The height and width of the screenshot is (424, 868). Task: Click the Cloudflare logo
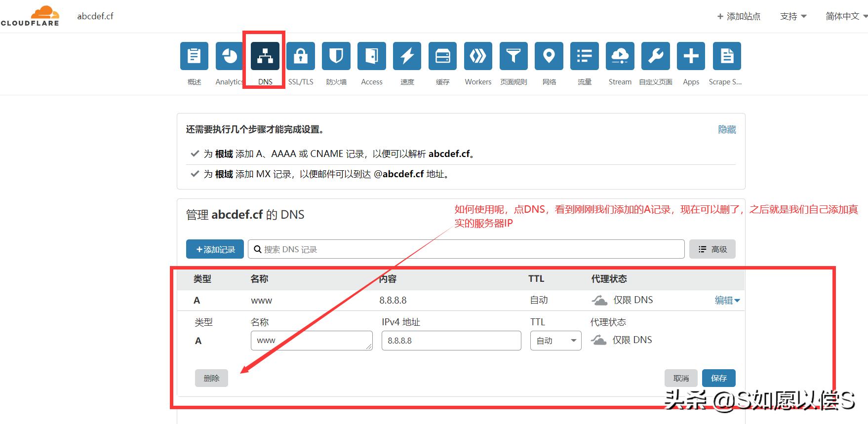tap(30, 16)
